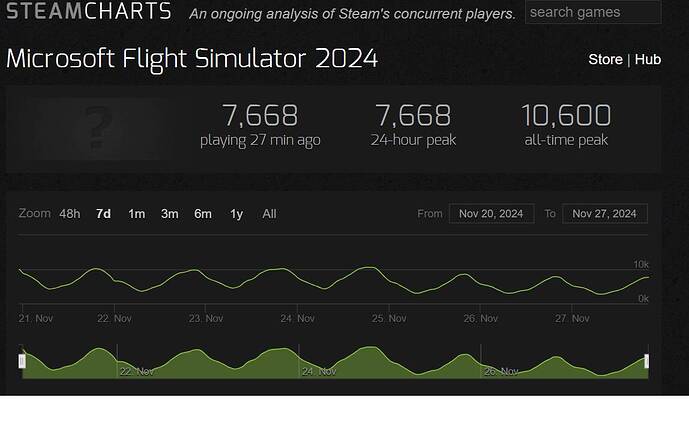This screenshot has height=436, width=689.
Task: Click the 10,600 all-time peak value
Action: [x=566, y=115]
